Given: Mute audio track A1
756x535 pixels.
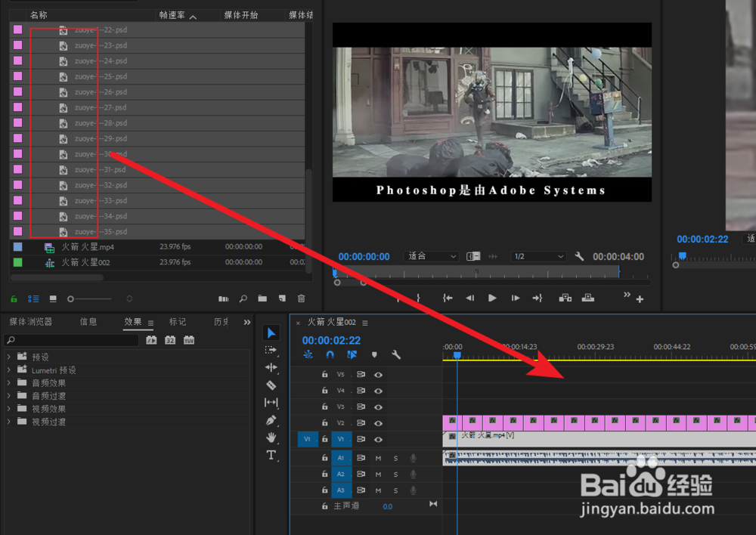Looking at the screenshot, I should point(378,459).
